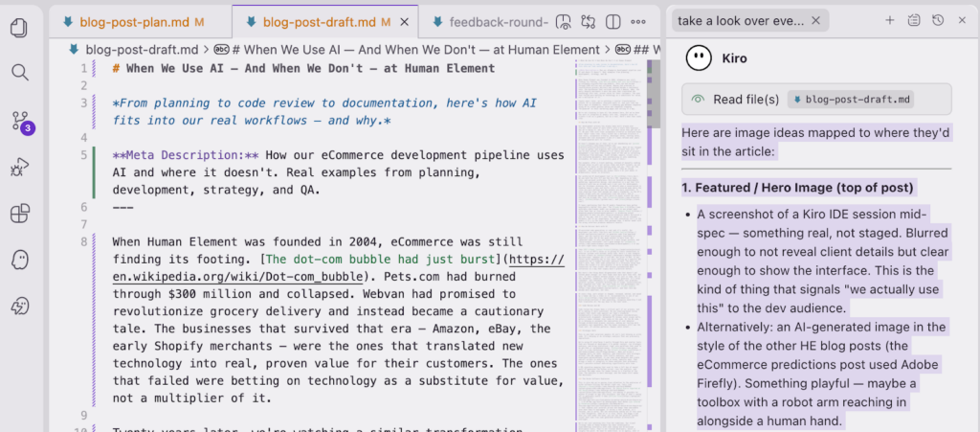Click the '---' separator on line 6
Screen dimensions: 980x432
click(123, 207)
